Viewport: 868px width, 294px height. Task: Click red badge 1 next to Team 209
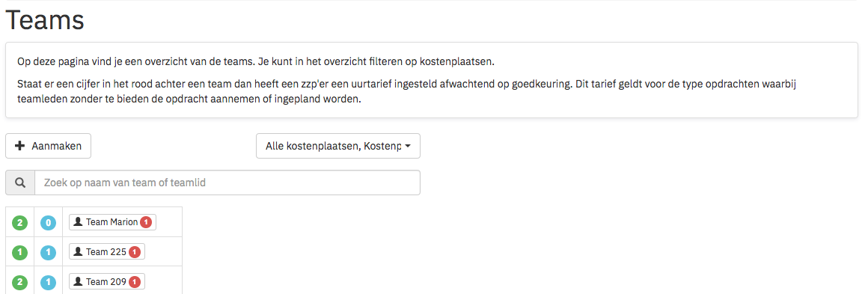click(x=135, y=282)
